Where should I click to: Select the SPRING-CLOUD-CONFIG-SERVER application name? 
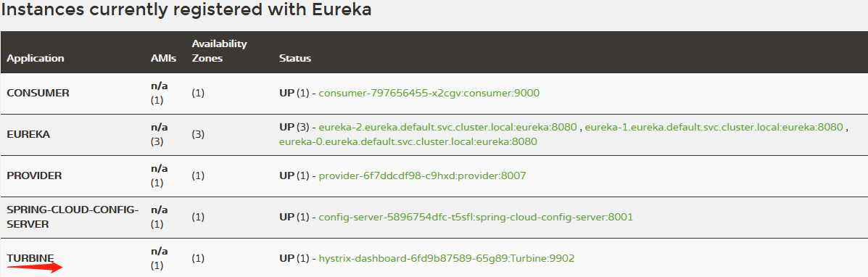pos(73,217)
